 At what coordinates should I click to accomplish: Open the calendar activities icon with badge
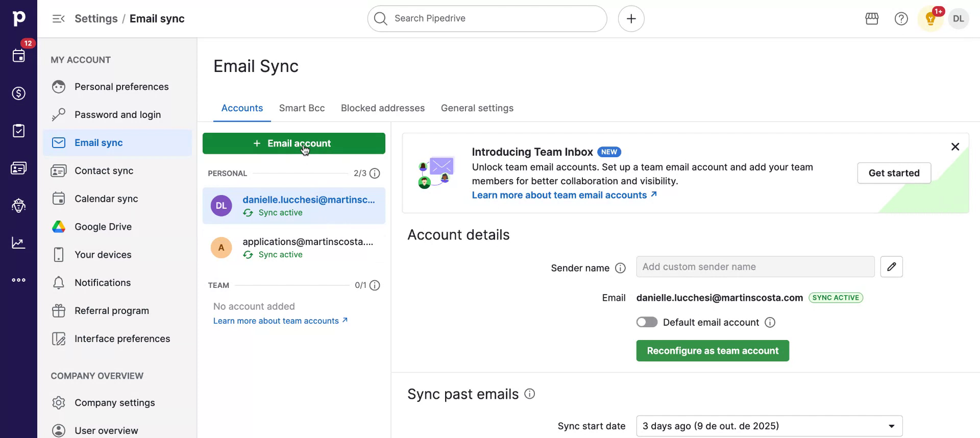click(x=19, y=56)
